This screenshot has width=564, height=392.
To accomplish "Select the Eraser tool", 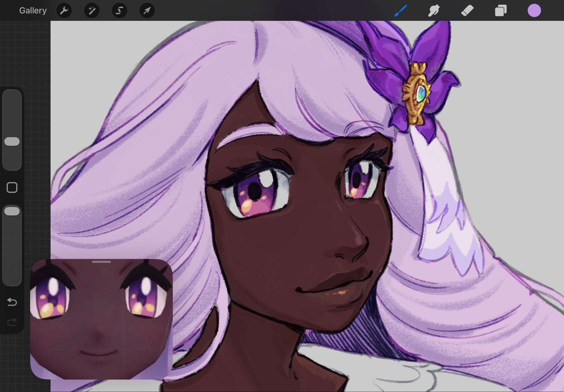I will [x=467, y=10].
